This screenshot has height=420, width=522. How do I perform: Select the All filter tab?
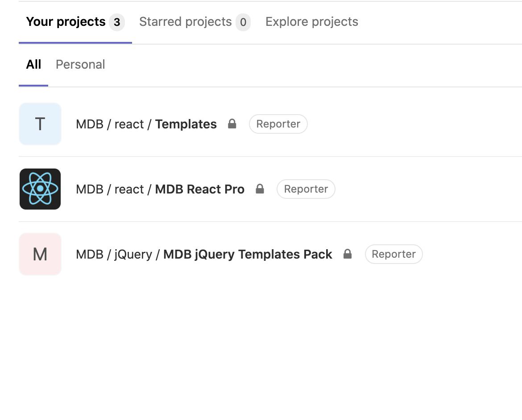tap(33, 65)
